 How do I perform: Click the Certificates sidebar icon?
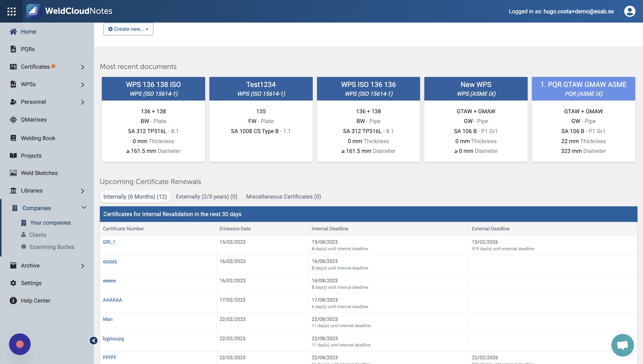pos(13,67)
